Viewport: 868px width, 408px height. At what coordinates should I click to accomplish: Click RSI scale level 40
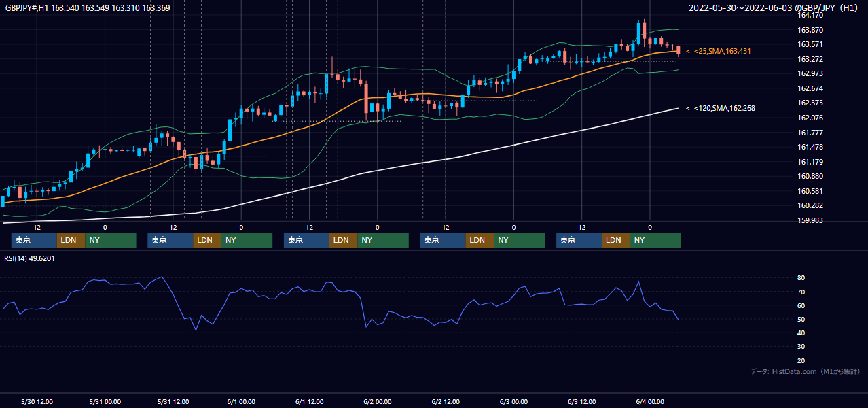(801, 333)
